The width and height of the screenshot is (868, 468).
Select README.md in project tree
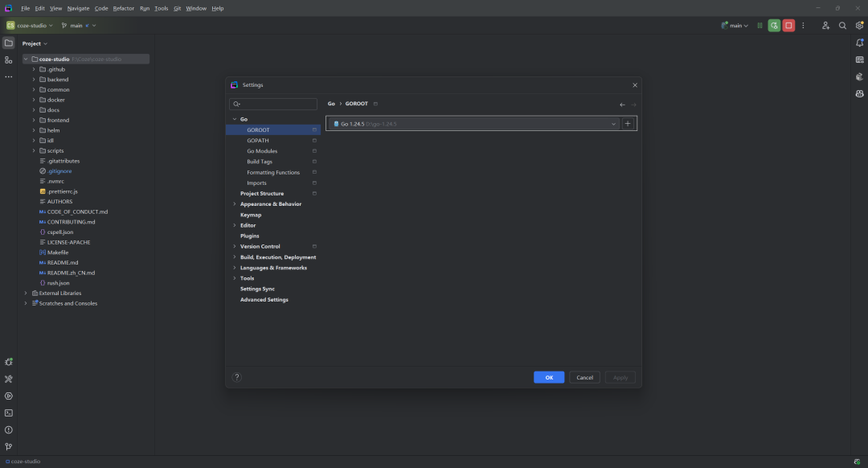pos(62,262)
